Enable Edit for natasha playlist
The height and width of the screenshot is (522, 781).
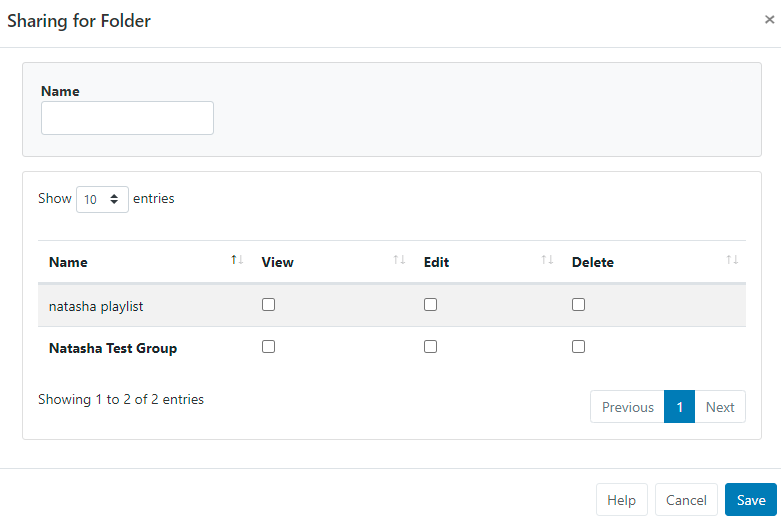click(x=430, y=305)
